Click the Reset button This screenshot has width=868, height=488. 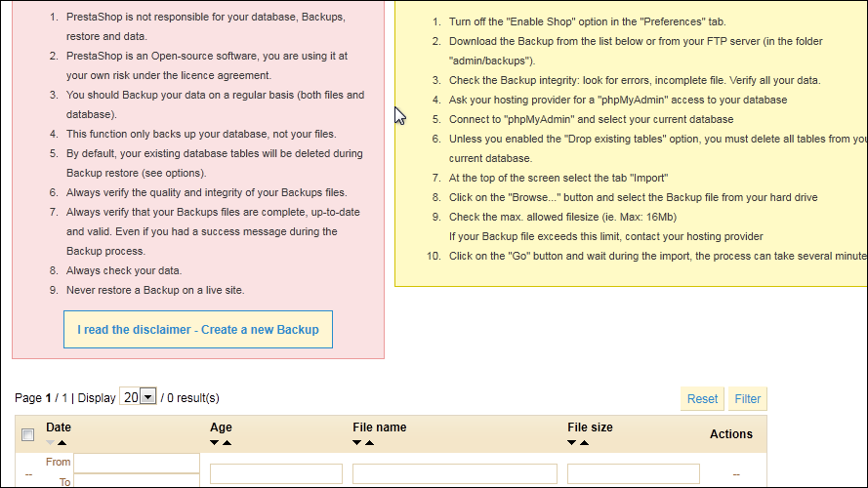702,399
